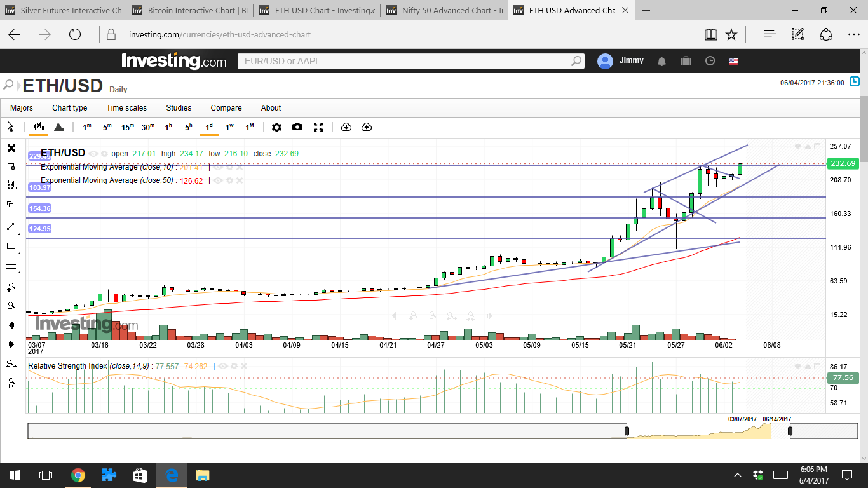Switch to candlestick chart style
The width and height of the screenshot is (868, 488).
pos(39,127)
